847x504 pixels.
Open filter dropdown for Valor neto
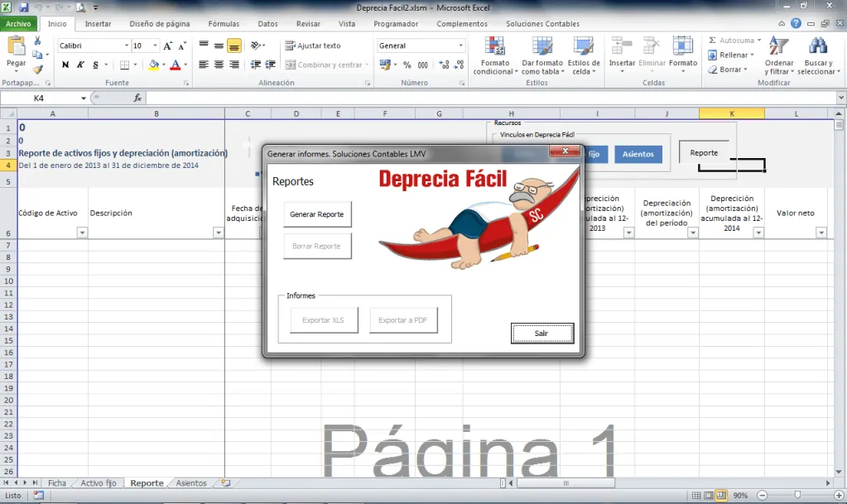pos(821,233)
